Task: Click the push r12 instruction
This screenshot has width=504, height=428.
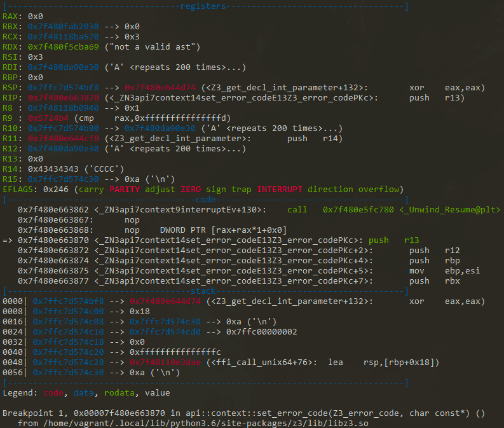Action: click(x=434, y=251)
